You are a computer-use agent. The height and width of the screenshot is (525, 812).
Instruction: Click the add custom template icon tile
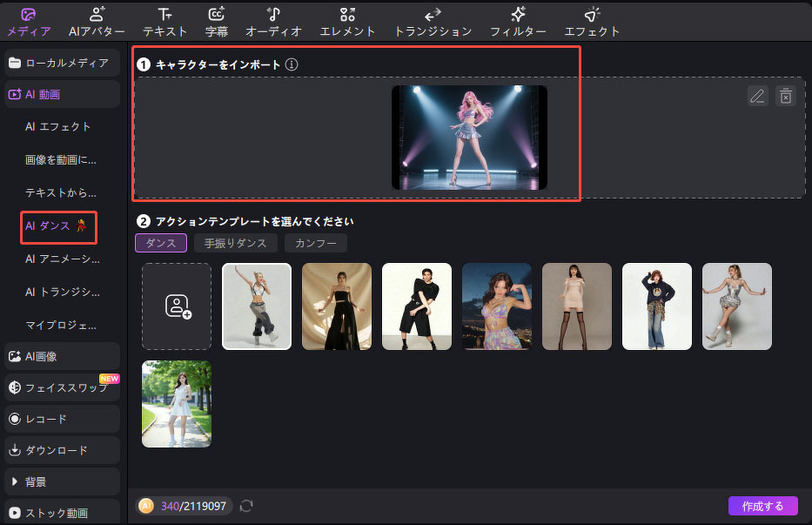(x=177, y=306)
